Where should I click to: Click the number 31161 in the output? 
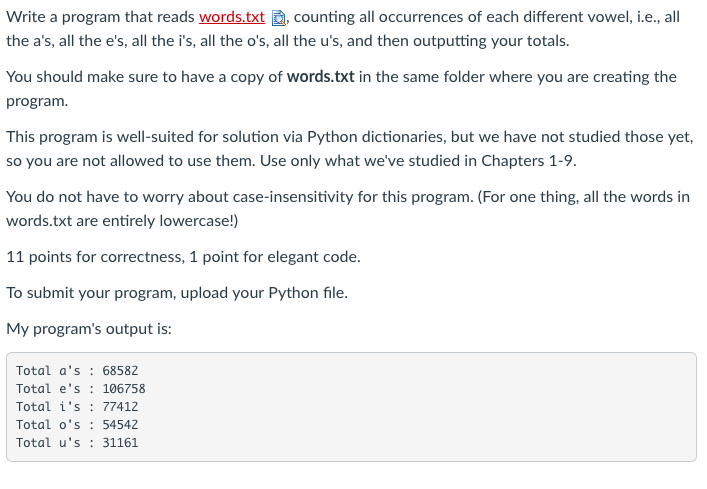120,443
